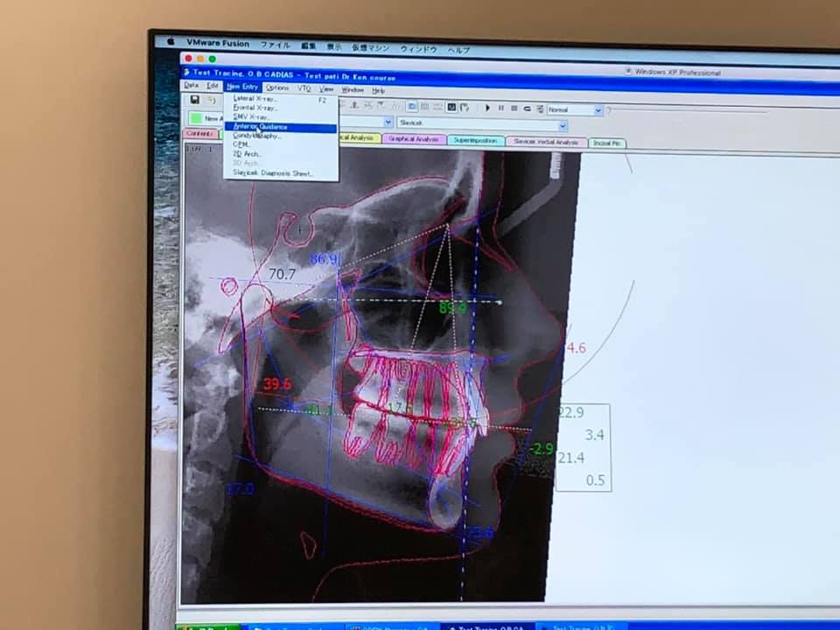Click the Save disk icon in toolbar
This screenshot has width=840, height=630.
pos(194,100)
